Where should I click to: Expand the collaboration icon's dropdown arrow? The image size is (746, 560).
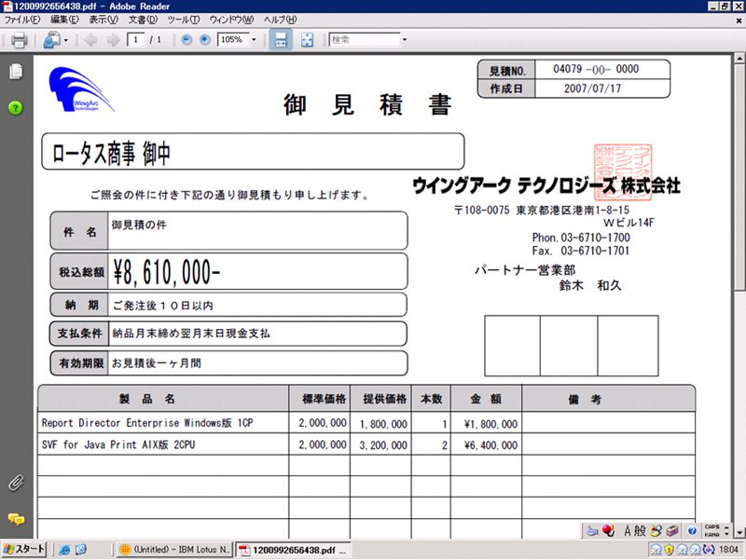tap(65, 40)
